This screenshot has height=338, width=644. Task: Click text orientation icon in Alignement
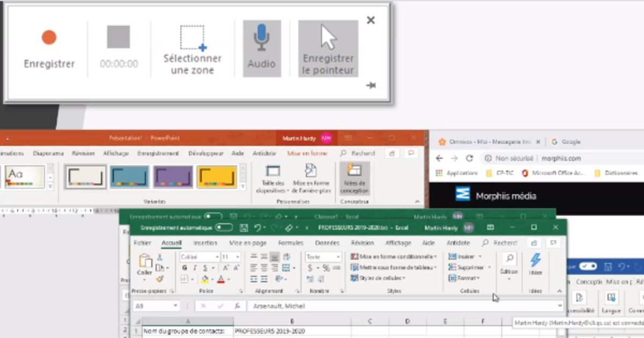click(279, 279)
